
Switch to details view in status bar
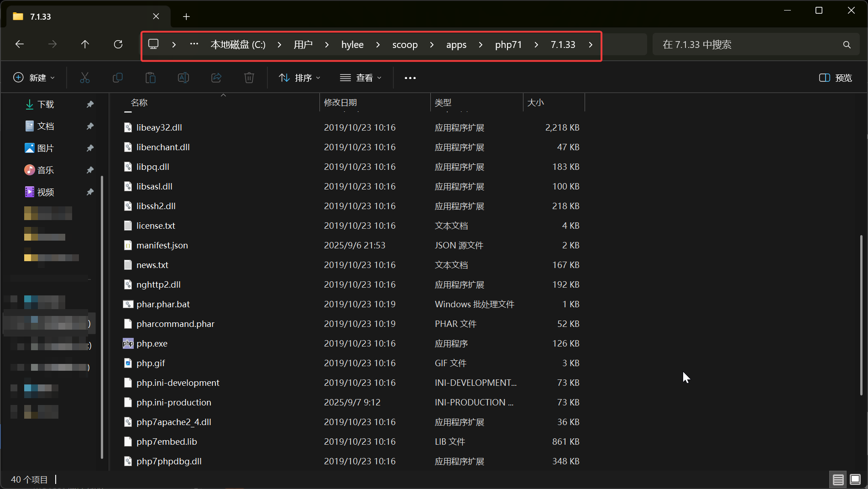click(838, 479)
